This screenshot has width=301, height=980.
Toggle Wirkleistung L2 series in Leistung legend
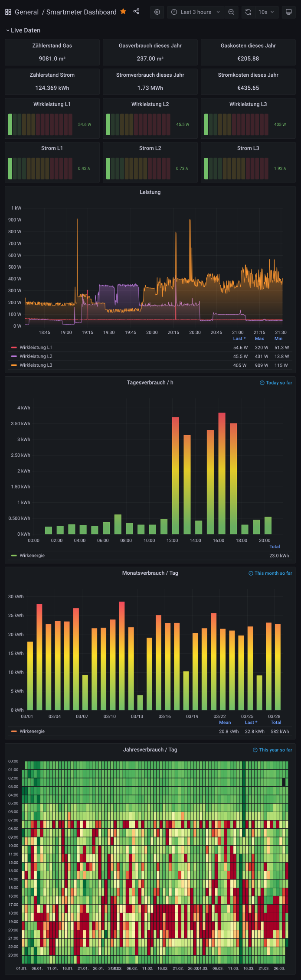[36, 356]
